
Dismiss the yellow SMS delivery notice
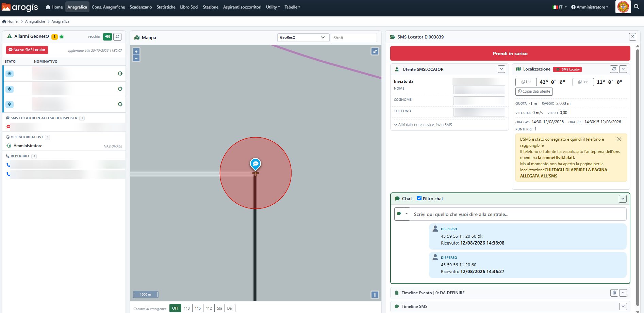click(x=619, y=139)
